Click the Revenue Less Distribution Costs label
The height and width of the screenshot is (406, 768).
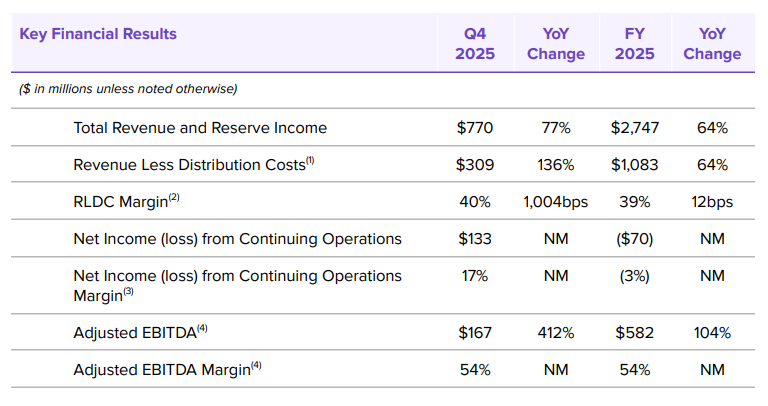pyautogui.click(x=189, y=165)
